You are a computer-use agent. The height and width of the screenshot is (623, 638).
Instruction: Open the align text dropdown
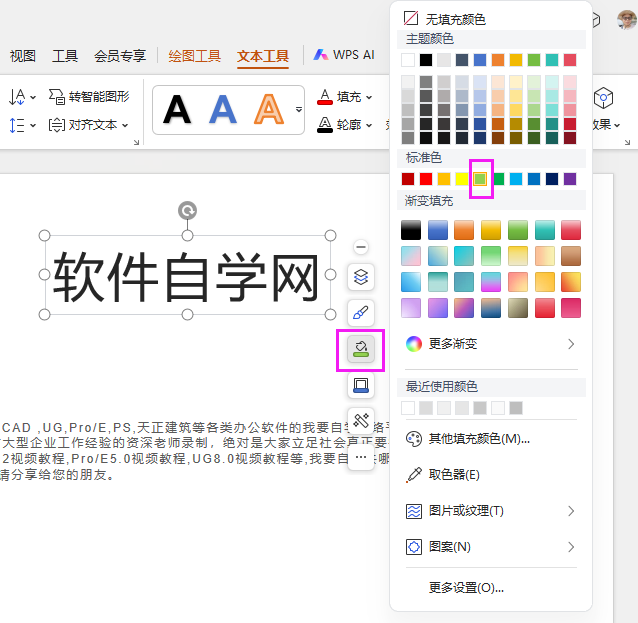[x=125, y=125]
